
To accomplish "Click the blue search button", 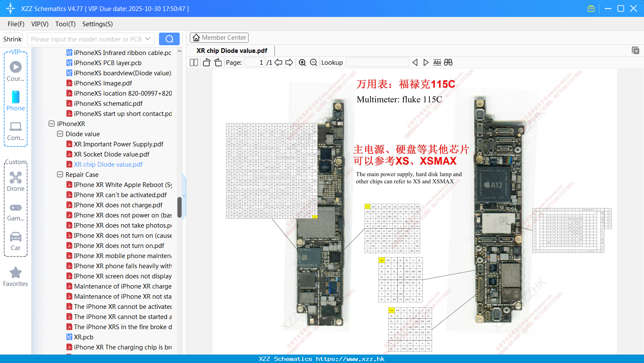I will pos(169,39).
